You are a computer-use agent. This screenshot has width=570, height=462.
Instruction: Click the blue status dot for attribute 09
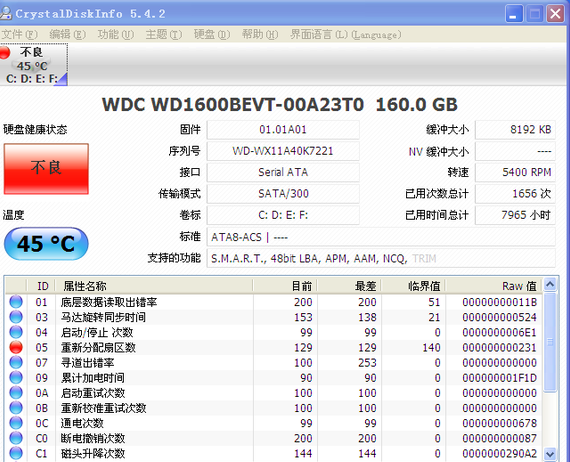coord(16,378)
